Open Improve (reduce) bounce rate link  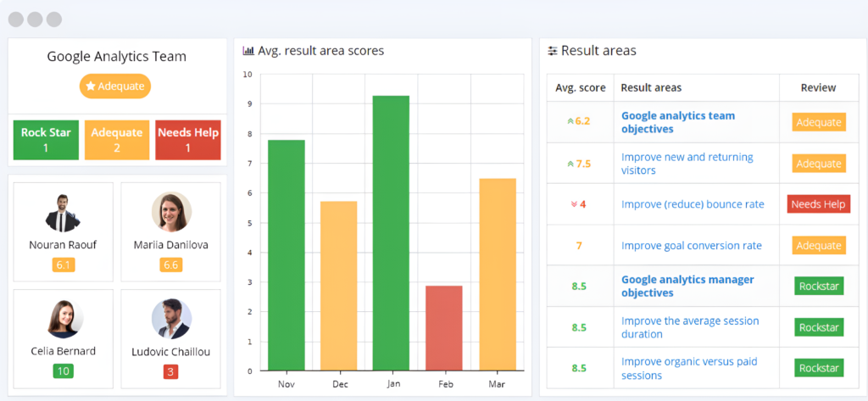[693, 204]
